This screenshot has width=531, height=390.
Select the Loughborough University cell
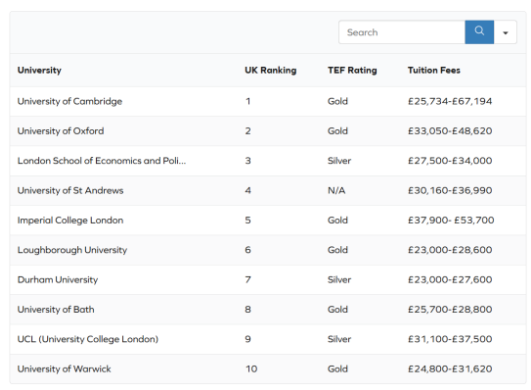click(x=72, y=250)
